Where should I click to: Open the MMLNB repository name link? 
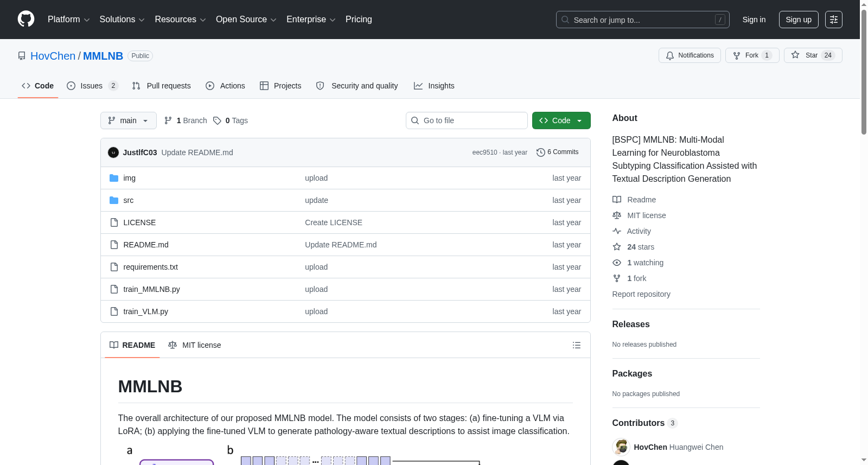(x=103, y=56)
